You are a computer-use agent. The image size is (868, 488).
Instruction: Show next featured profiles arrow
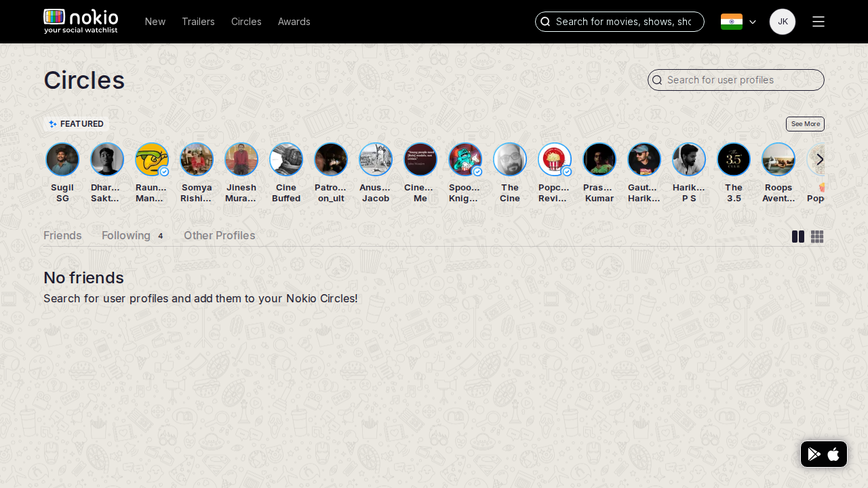(820, 159)
